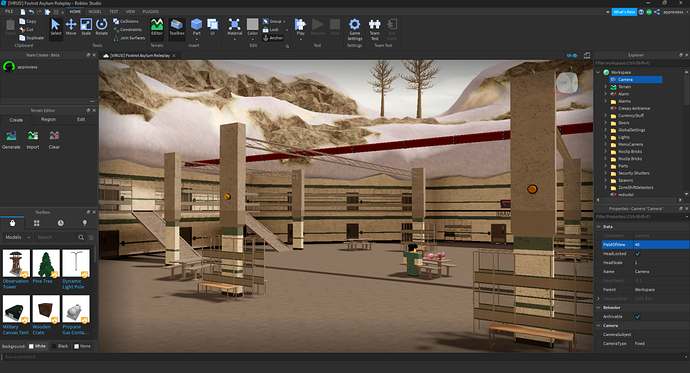Screen dimensions: 690x373
Task: Toggle Join Surfaces option
Action: coord(129,38)
